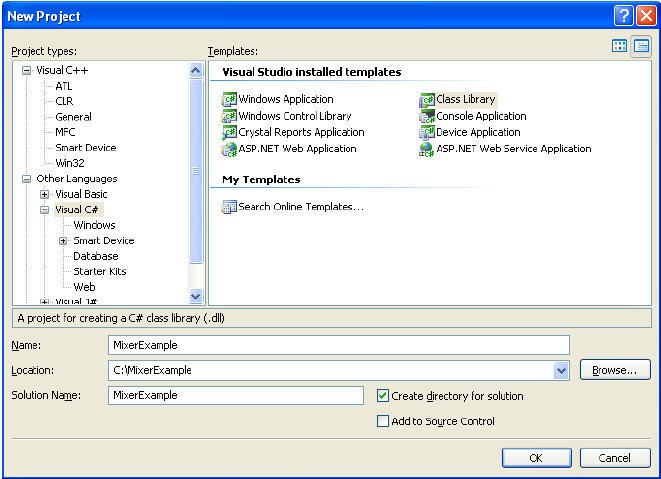The width and height of the screenshot is (661, 479).
Task: Click the Project types scrollbar thumb
Action: (196, 171)
